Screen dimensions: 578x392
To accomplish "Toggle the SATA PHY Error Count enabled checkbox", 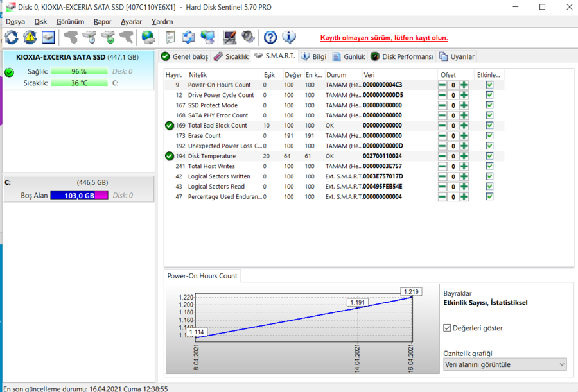I will (489, 115).
